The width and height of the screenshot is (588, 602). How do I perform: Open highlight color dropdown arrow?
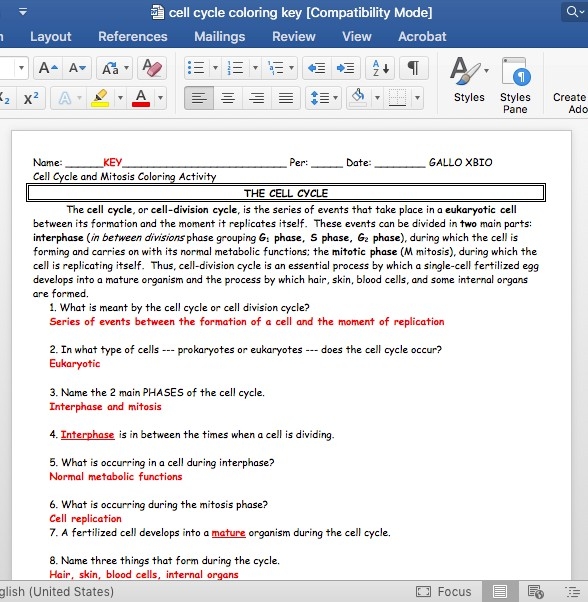[x=120, y=98]
